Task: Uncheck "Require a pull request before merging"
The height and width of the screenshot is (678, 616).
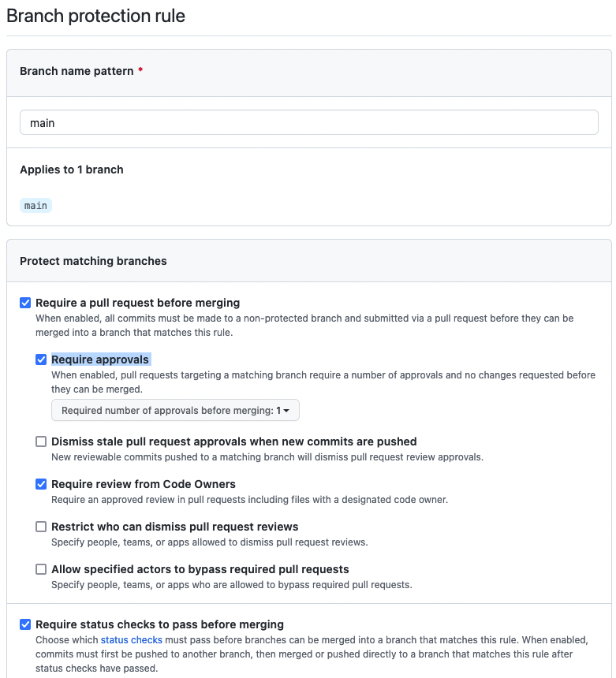Action: (25, 303)
